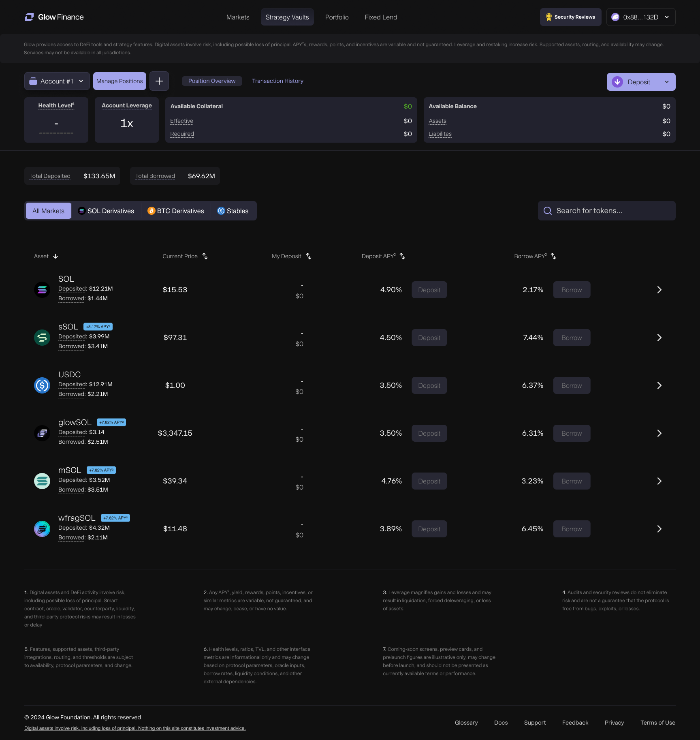Click the wallet avatar icon for 0x88...132D

[615, 17]
